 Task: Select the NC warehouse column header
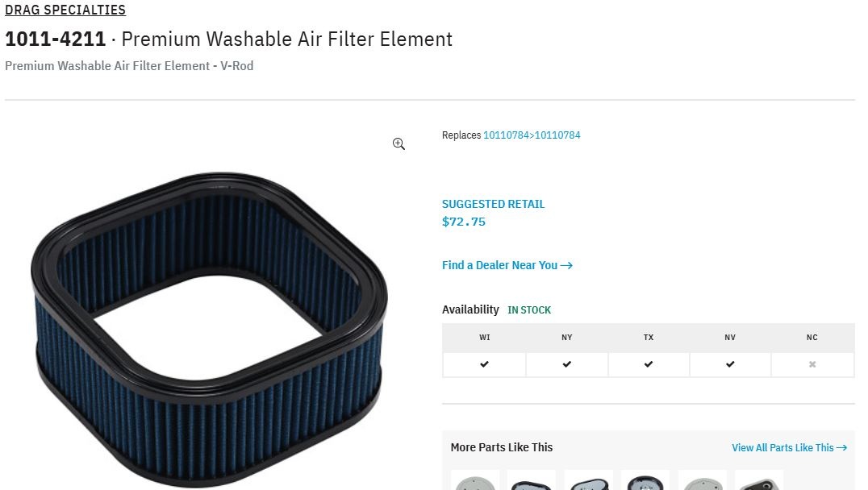(x=812, y=338)
